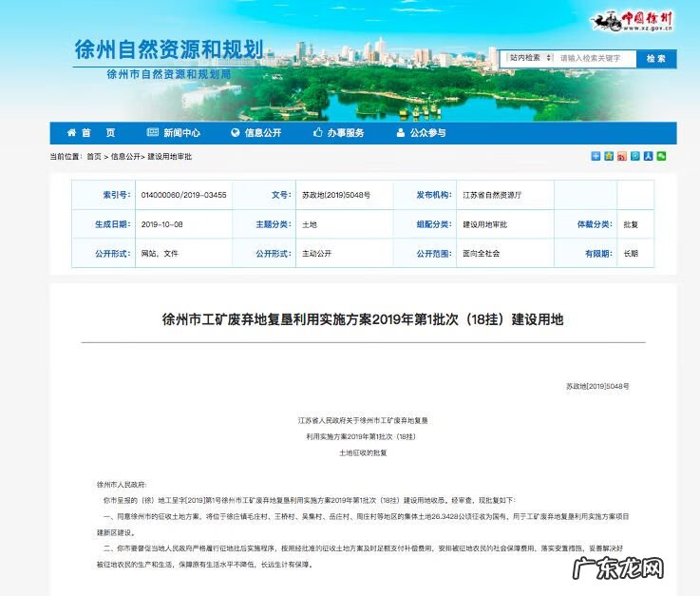The image size is (700, 596).
Task: Select theme category value 土地
Action: [310, 224]
